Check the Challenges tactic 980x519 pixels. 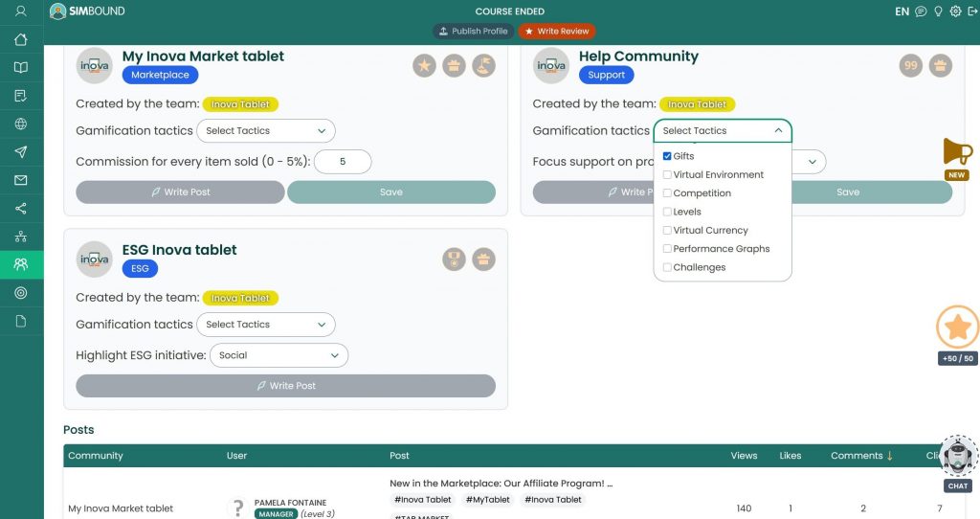[x=667, y=267]
